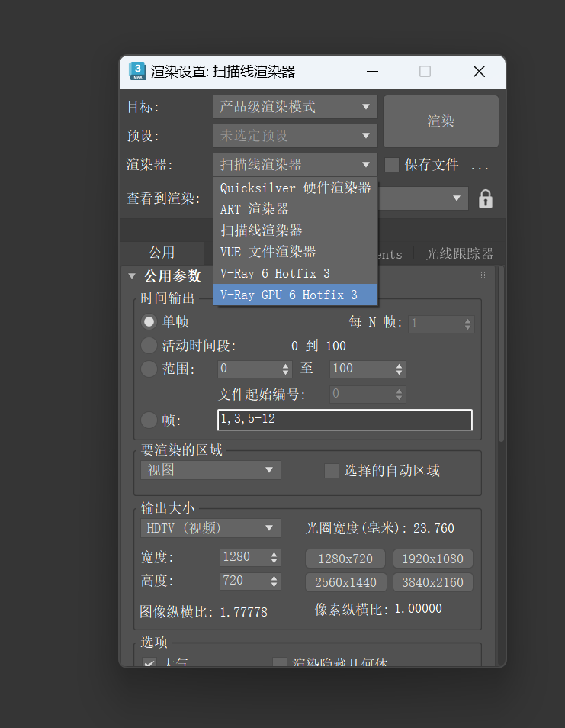Click the 像素纵横比 value 1.00000

click(419, 609)
